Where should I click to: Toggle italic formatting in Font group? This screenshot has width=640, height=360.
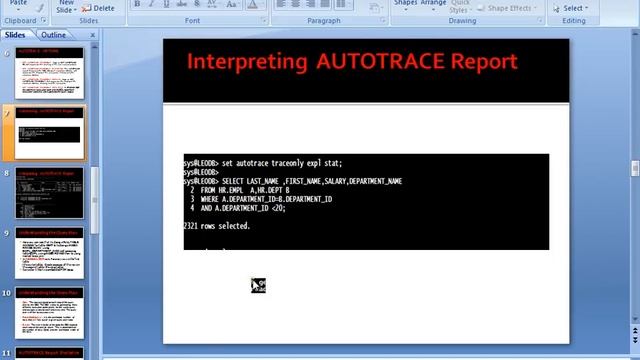151,4
